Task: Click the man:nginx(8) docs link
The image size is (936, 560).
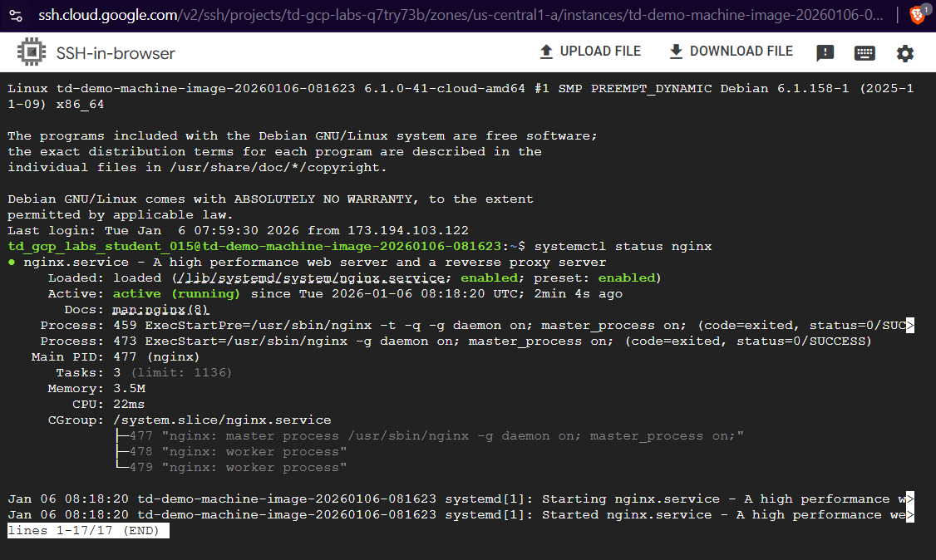Action: (160, 310)
